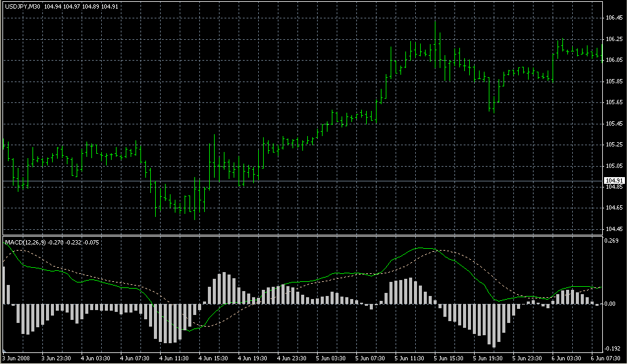Select the 104.65 price scale label
Image resolution: width=628 pixels, height=364 pixels.
(x=614, y=208)
